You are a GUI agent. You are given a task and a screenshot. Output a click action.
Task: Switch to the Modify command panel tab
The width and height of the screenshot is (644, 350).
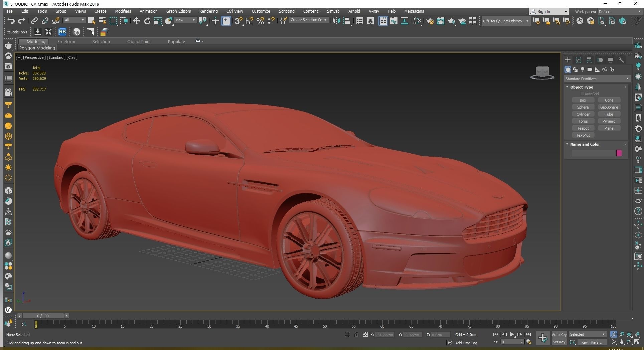[x=579, y=60]
